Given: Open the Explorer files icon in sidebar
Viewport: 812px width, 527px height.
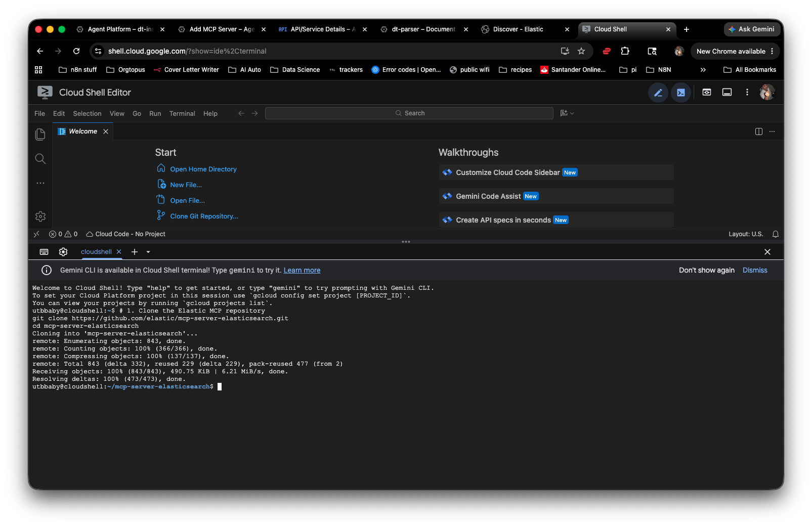Looking at the screenshot, I should click(x=40, y=135).
